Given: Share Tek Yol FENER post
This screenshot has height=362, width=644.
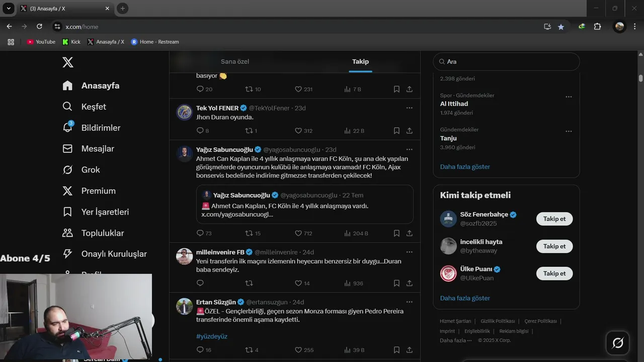Looking at the screenshot, I should point(410,131).
